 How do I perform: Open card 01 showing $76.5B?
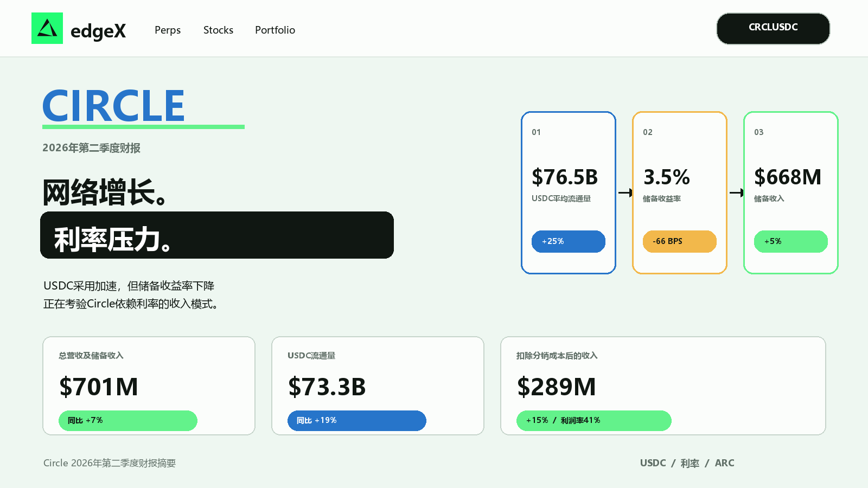(569, 192)
